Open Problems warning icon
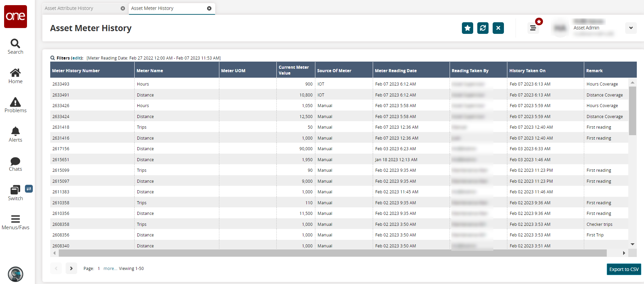 click(15, 102)
